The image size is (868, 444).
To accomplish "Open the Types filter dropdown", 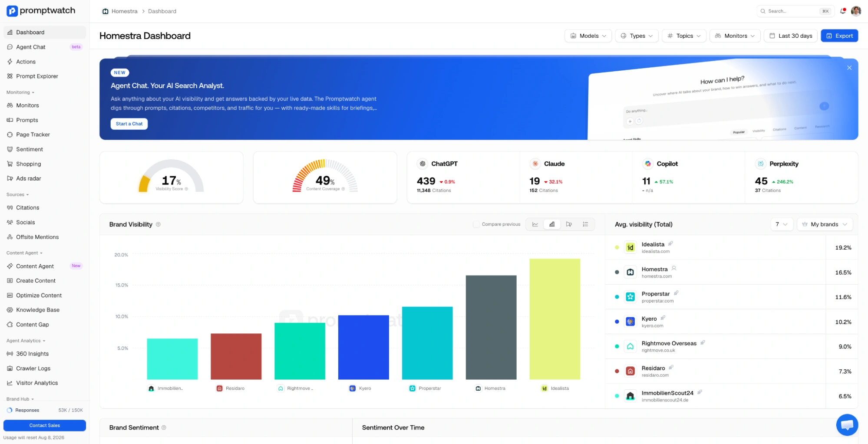I will (x=637, y=36).
